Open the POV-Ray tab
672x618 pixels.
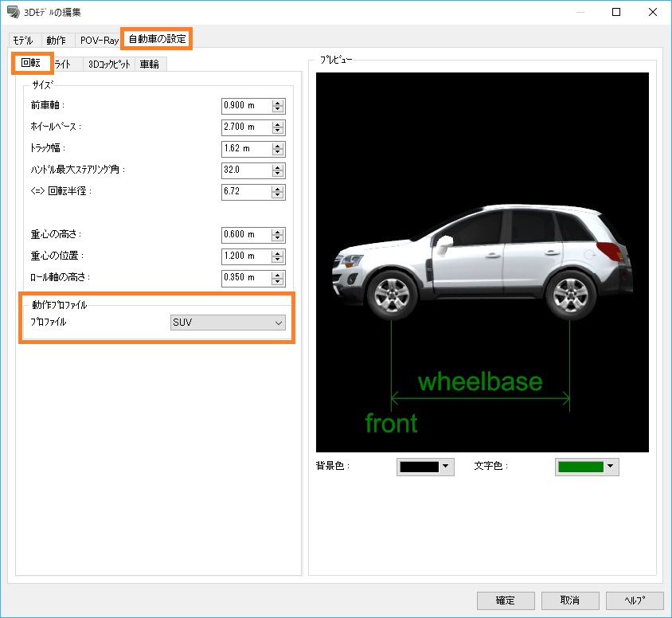click(x=99, y=40)
